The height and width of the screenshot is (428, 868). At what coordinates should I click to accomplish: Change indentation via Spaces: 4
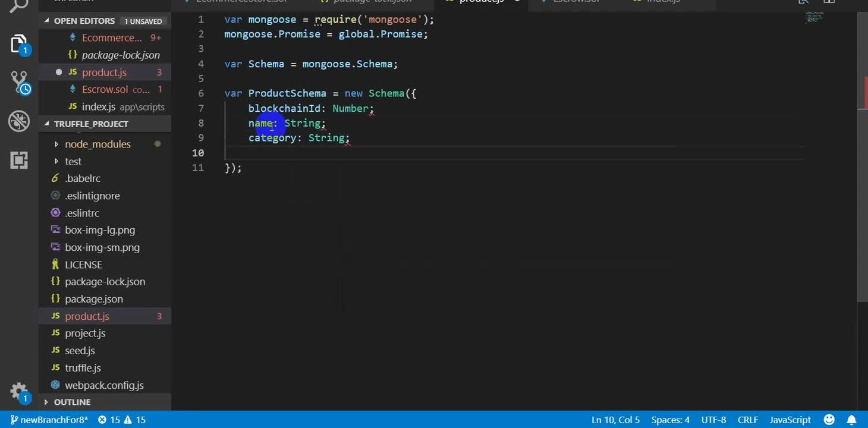670,420
